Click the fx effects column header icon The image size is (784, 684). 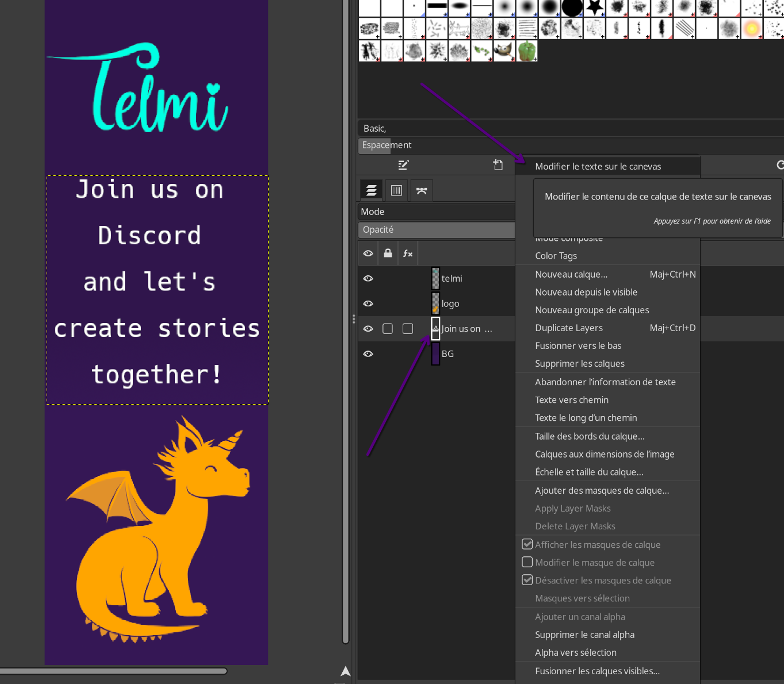408,253
